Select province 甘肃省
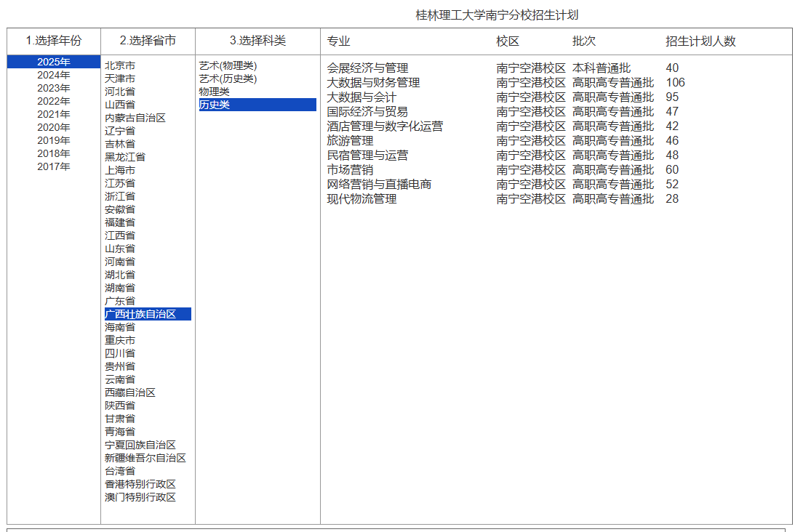Image resolution: width=795 pixels, height=532 pixels. tap(120, 419)
